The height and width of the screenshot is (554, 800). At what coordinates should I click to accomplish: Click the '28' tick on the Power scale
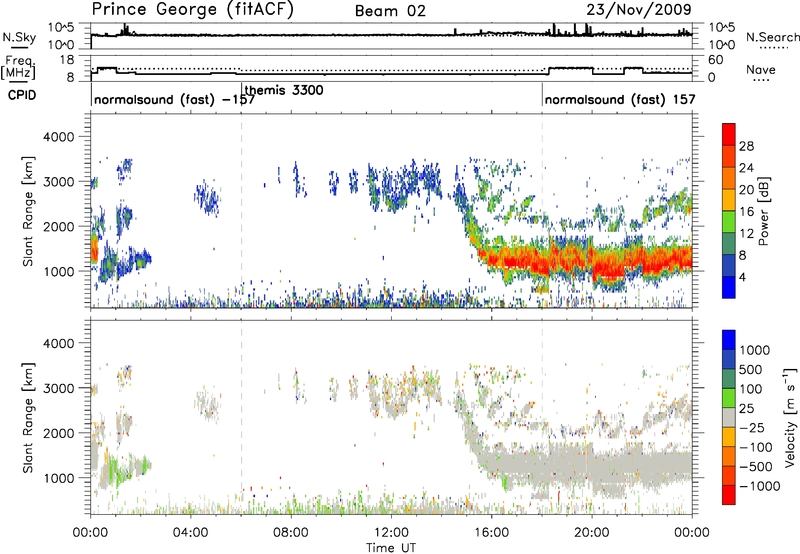tap(746, 146)
